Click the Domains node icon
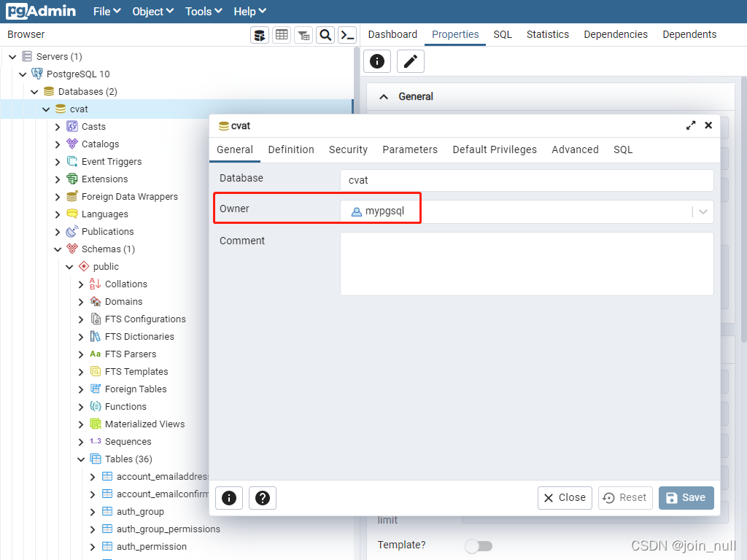This screenshot has width=747, height=560. pos(96,301)
